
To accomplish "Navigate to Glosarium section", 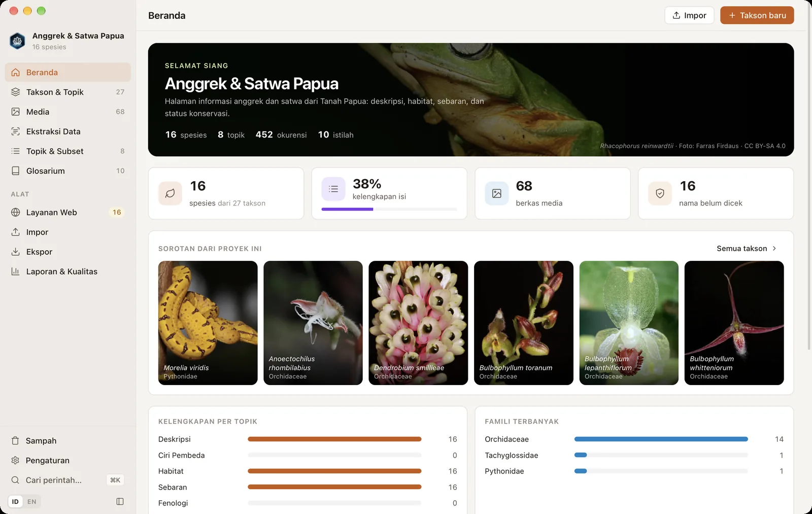I will coord(68,171).
